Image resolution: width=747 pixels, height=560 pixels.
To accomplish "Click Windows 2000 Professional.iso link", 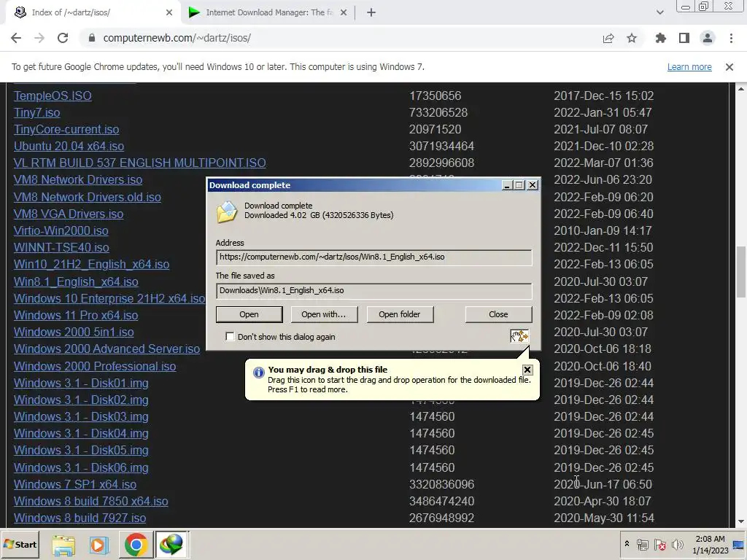I will (95, 366).
